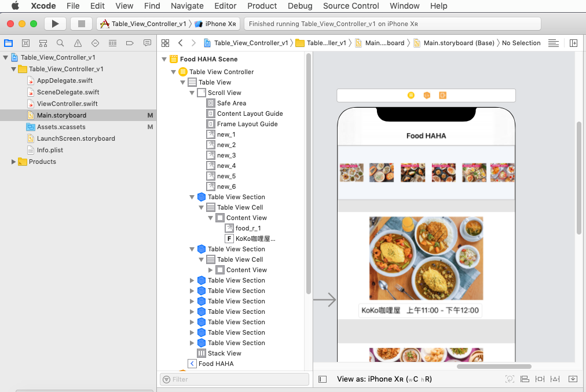The height and width of the screenshot is (392, 586).
Task: Toggle the document outline sidebar
Action: [x=323, y=379]
